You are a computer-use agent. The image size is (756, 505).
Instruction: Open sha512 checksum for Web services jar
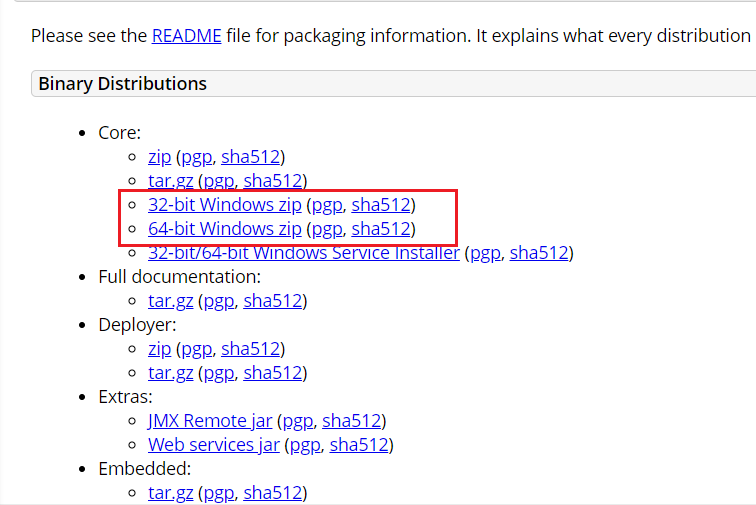tap(358, 445)
